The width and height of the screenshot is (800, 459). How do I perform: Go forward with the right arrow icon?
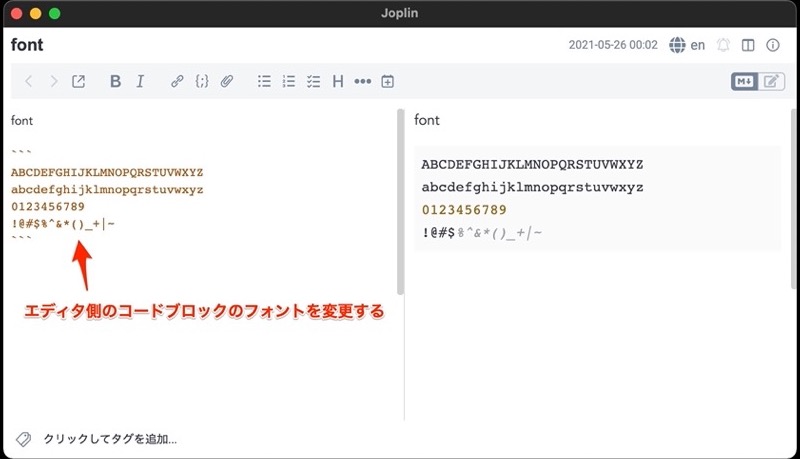click(54, 81)
